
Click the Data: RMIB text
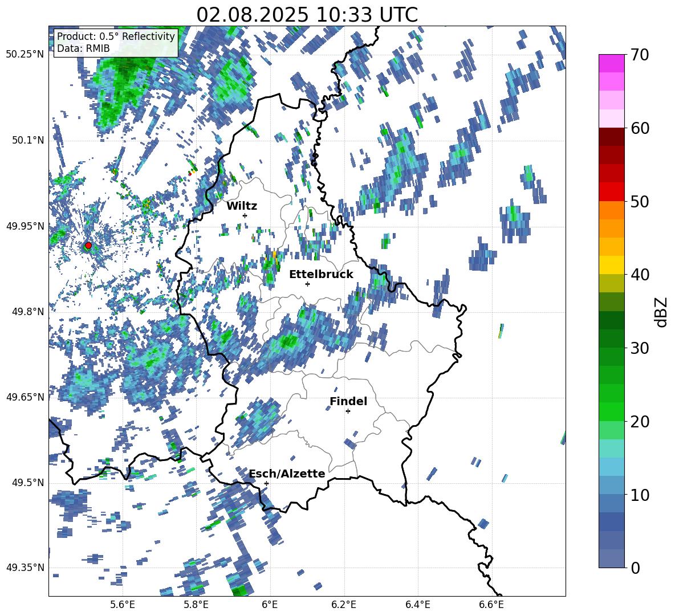click(x=83, y=48)
